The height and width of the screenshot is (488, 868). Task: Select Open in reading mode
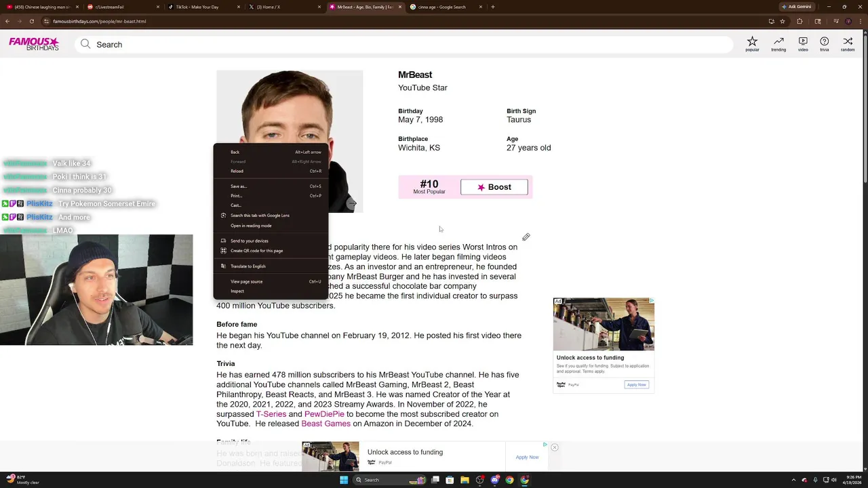[271, 226]
